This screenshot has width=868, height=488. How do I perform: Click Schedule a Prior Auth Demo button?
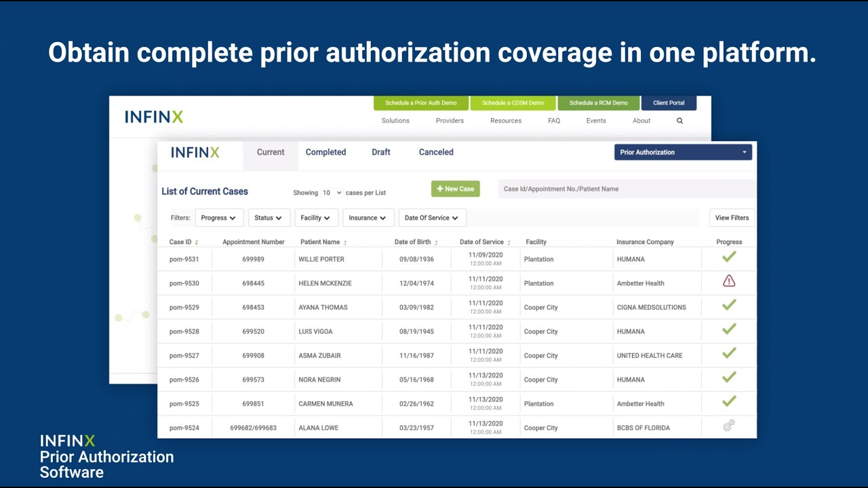coord(421,103)
